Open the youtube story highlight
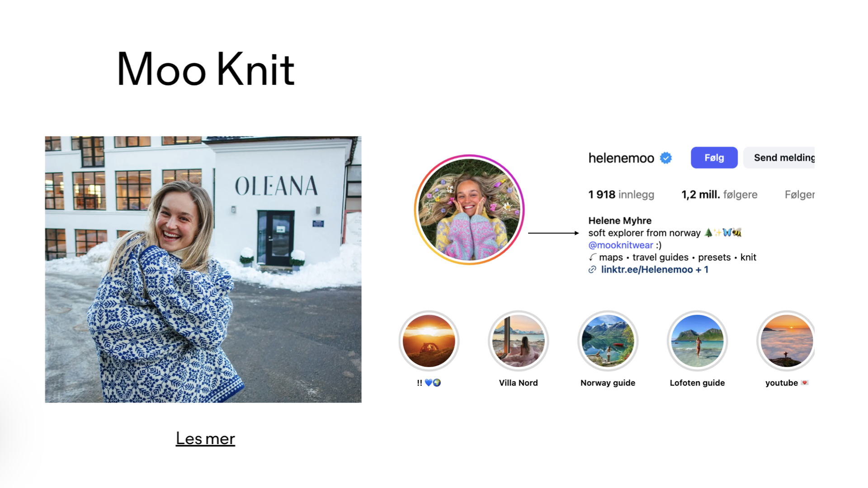The width and height of the screenshot is (868, 488). point(786,341)
